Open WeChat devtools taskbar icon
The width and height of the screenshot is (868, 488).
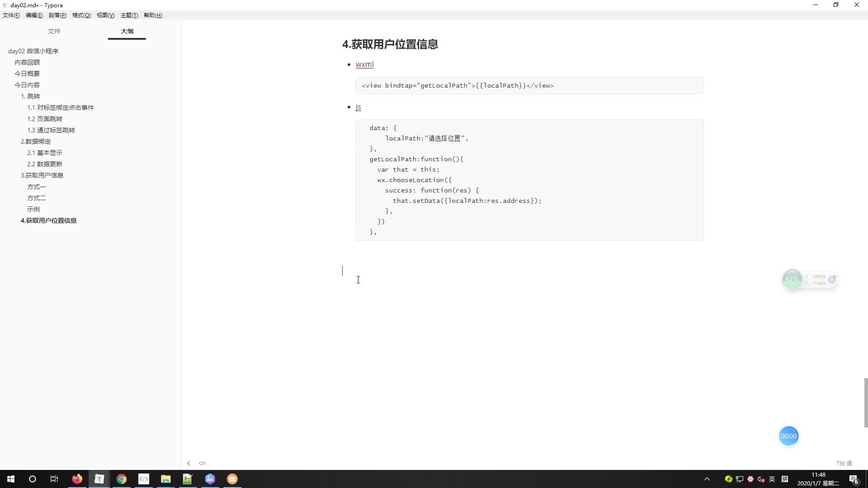(143, 479)
